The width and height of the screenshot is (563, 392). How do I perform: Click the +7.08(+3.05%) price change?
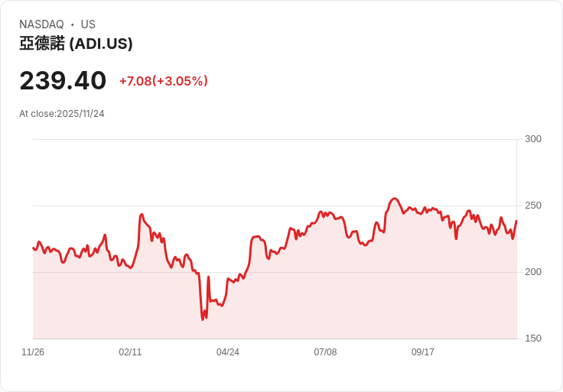click(x=163, y=81)
